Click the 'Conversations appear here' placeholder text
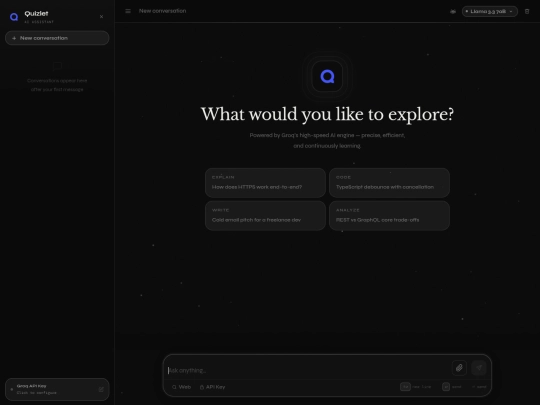The image size is (540, 405). [57, 85]
